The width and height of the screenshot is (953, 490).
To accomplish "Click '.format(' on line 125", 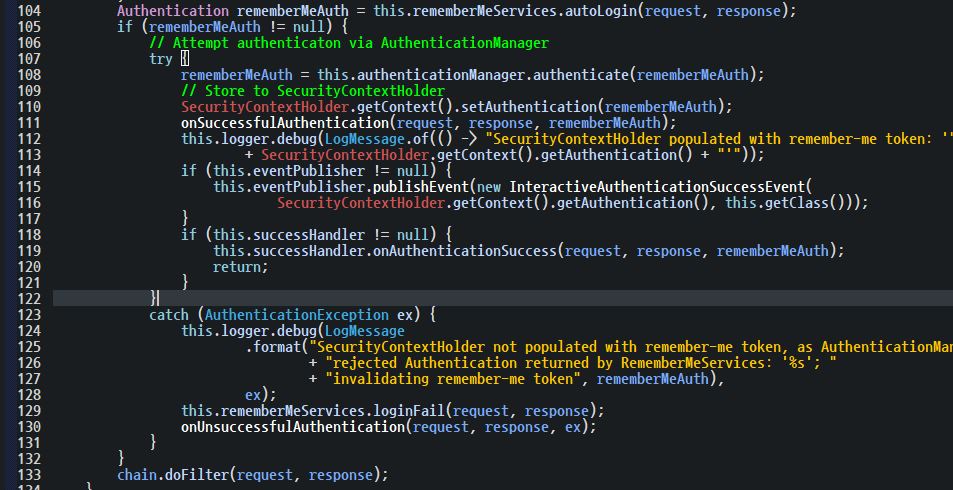I will click(x=277, y=347).
